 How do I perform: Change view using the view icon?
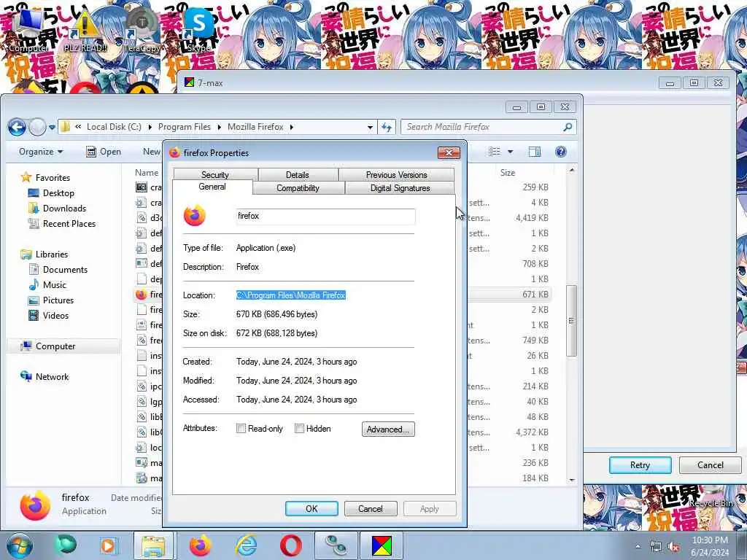[495, 152]
